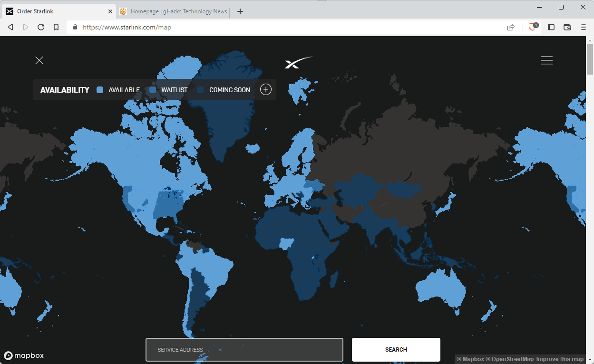Click the blue AVAILABLE color swatch

point(100,89)
